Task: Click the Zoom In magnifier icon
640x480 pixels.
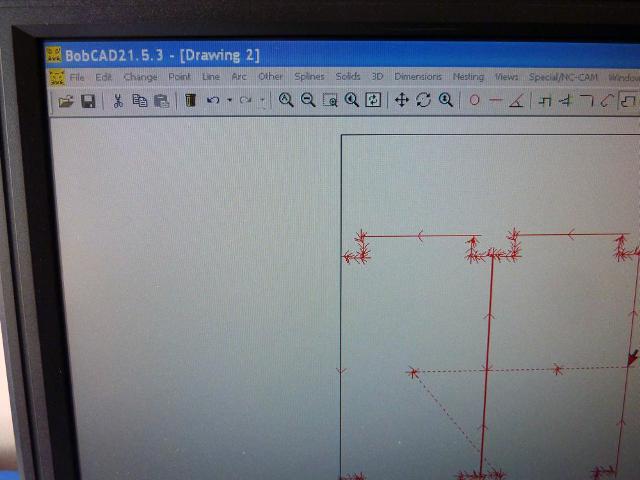Action: click(286, 100)
